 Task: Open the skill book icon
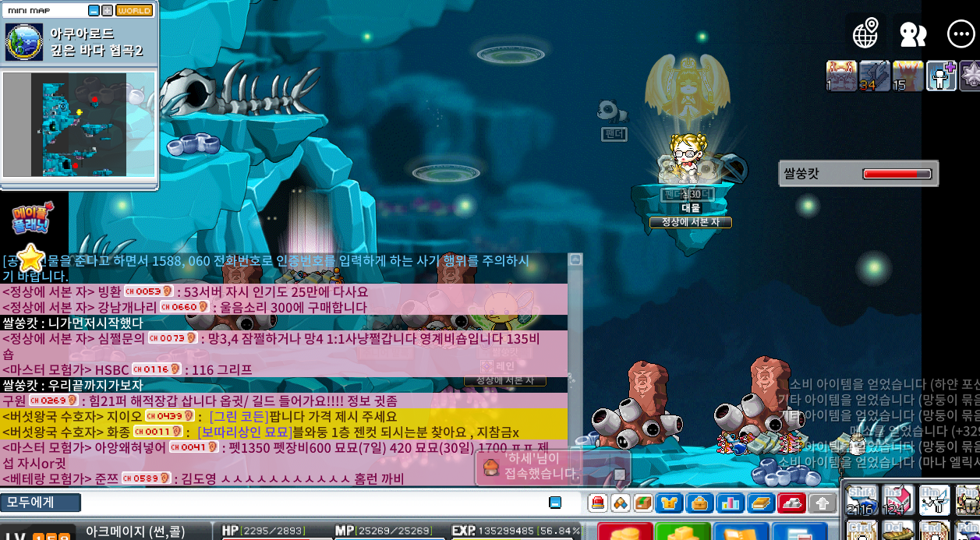point(761,503)
